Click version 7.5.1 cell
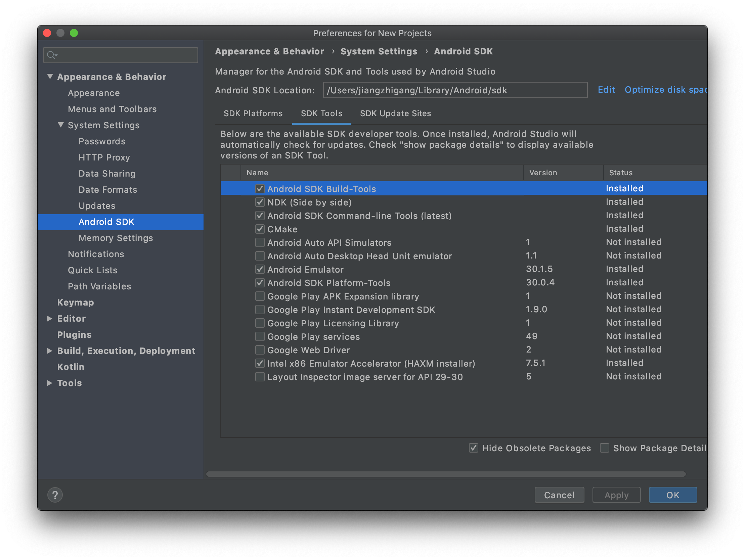This screenshot has height=560, width=745. 535,363
